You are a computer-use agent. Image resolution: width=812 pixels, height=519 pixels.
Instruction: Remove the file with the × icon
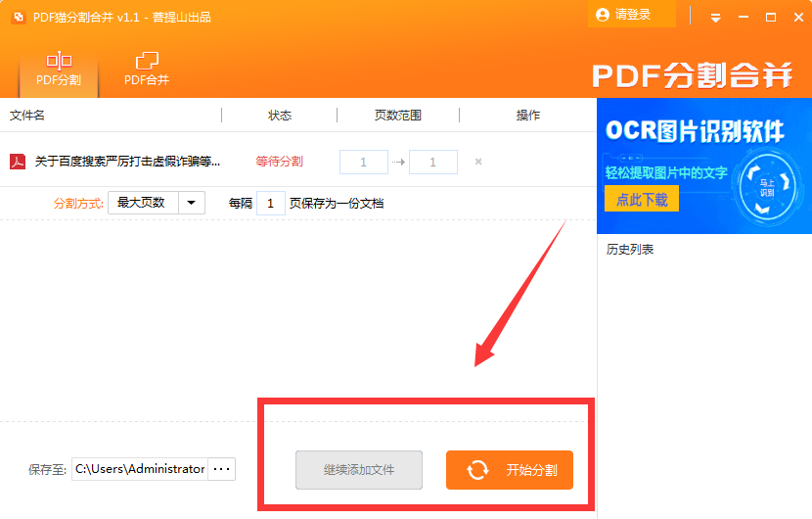tap(478, 162)
